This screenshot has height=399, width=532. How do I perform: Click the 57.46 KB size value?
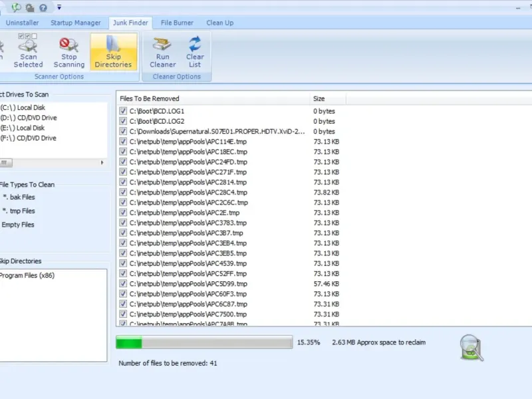[326, 284]
